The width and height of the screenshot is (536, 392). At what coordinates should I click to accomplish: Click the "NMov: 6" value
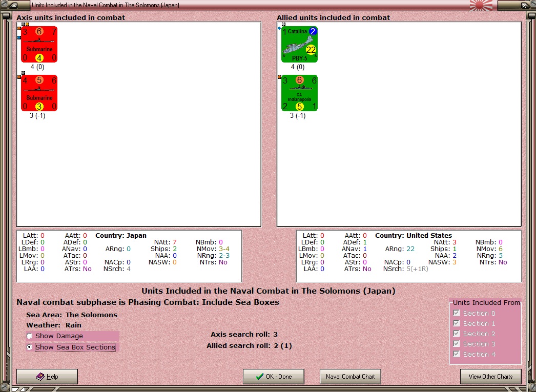click(x=489, y=249)
